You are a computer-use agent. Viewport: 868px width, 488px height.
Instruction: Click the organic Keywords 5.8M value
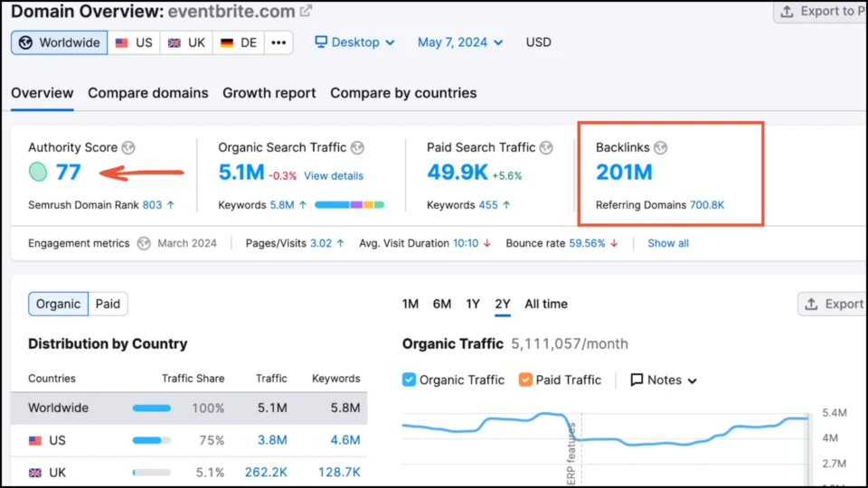click(282, 205)
